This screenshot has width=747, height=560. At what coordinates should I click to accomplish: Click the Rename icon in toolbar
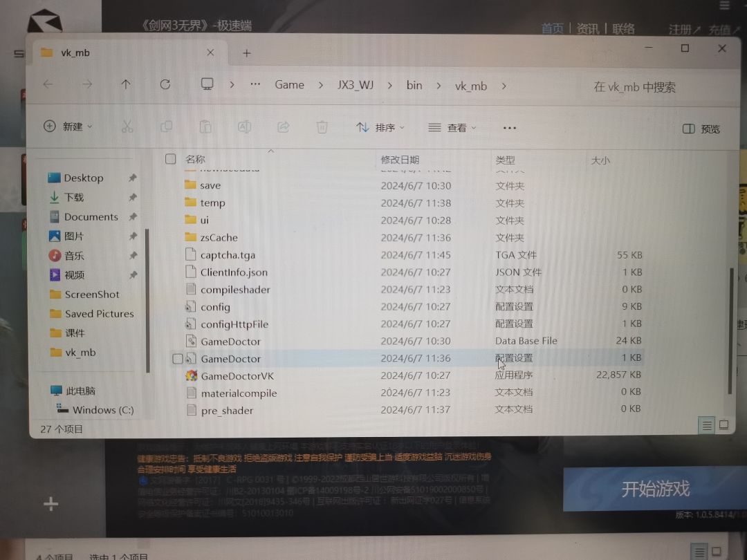pyautogui.click(x=244, y=127)
